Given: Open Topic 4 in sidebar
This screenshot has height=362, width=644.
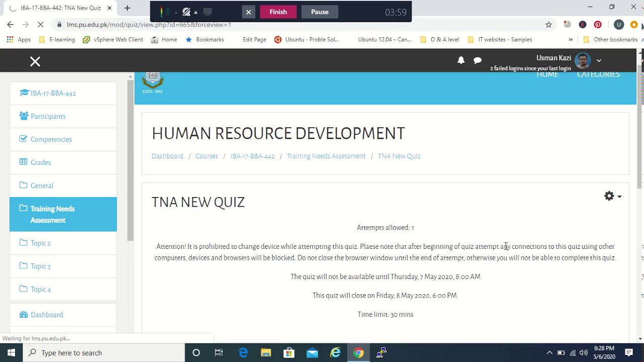Looking at the screenshot, I should pyautogui.click(x=63, y=289).
